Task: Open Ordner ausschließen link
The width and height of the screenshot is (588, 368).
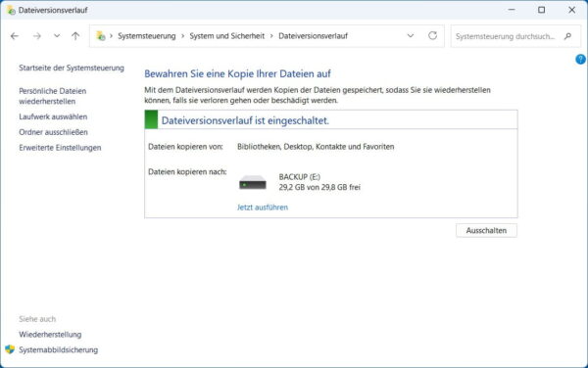Action: click(x=53, y=132)
